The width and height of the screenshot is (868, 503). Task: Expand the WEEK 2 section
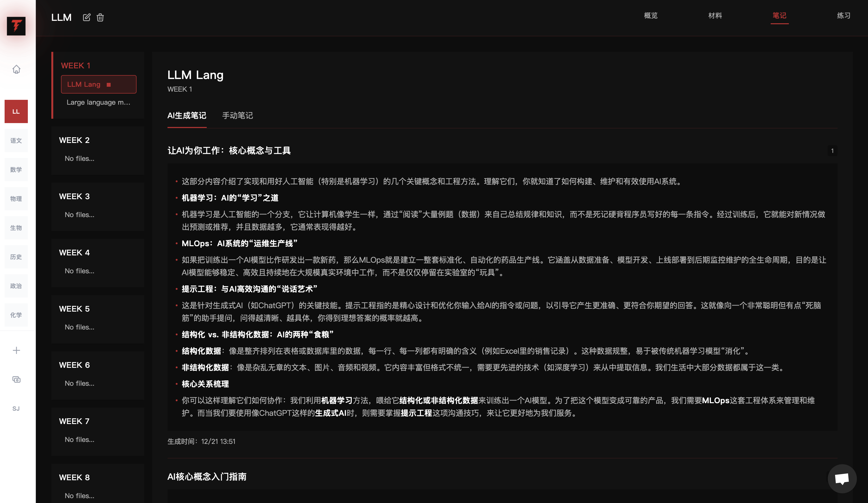point(74,140)
